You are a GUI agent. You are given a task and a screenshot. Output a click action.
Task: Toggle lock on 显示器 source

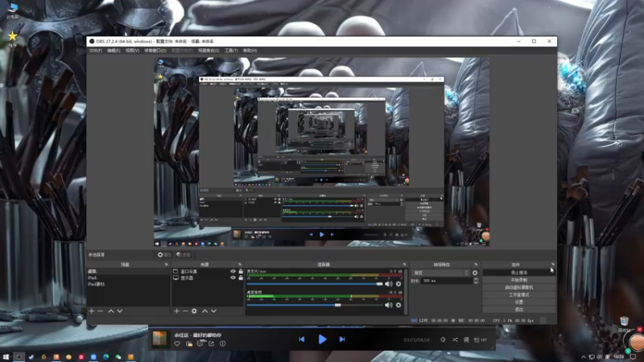(x=241, y=278)
